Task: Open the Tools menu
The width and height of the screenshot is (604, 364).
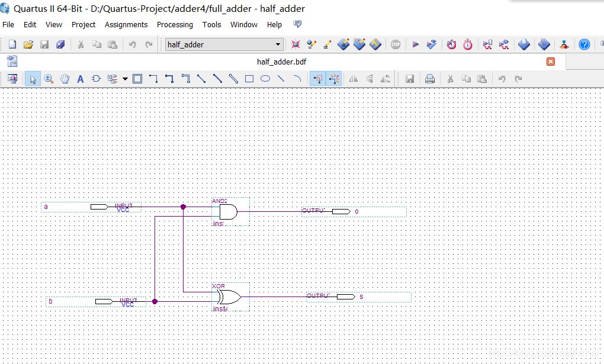Action: pos(211,25)
